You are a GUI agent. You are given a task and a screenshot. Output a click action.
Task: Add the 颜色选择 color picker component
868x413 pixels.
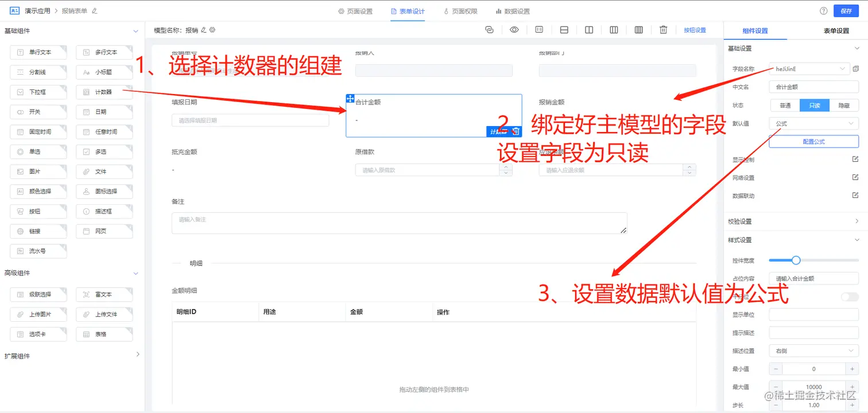click(38, 192)
